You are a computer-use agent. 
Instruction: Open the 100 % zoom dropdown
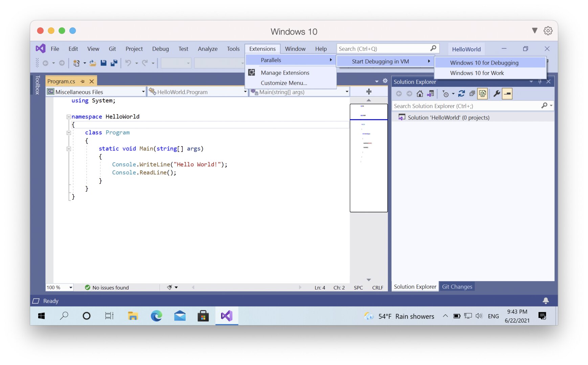tap(71, 287)
